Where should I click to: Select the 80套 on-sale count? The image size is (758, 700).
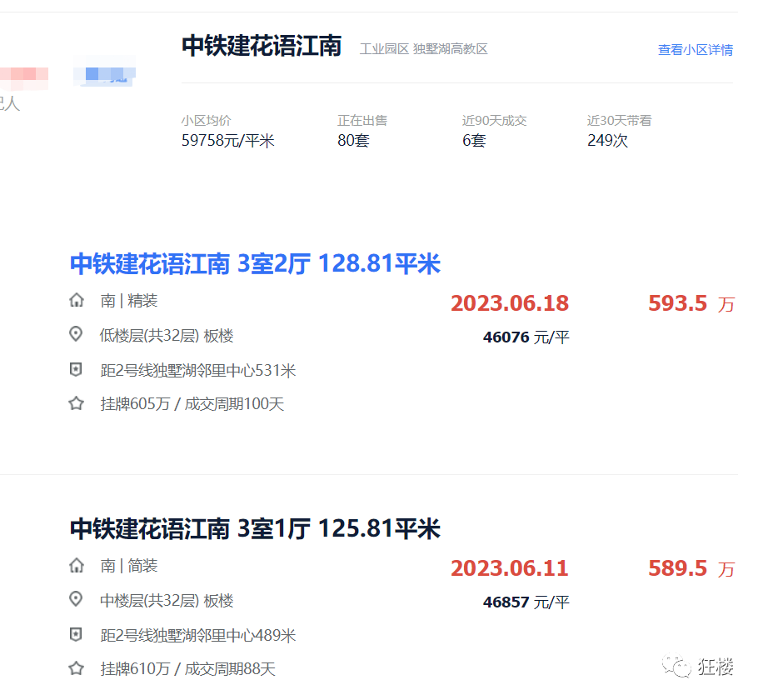[x=353, y=141]
